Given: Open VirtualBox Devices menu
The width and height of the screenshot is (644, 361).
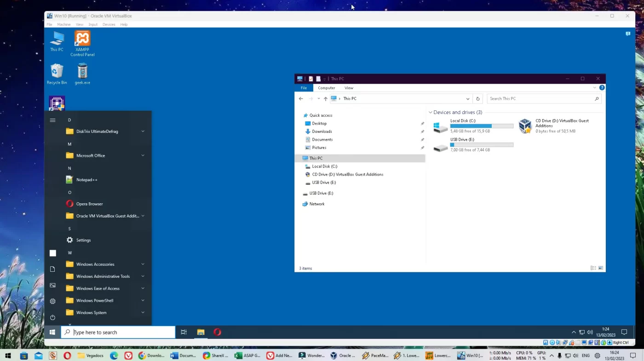Looking at the screenshot, I should point(109,24).
